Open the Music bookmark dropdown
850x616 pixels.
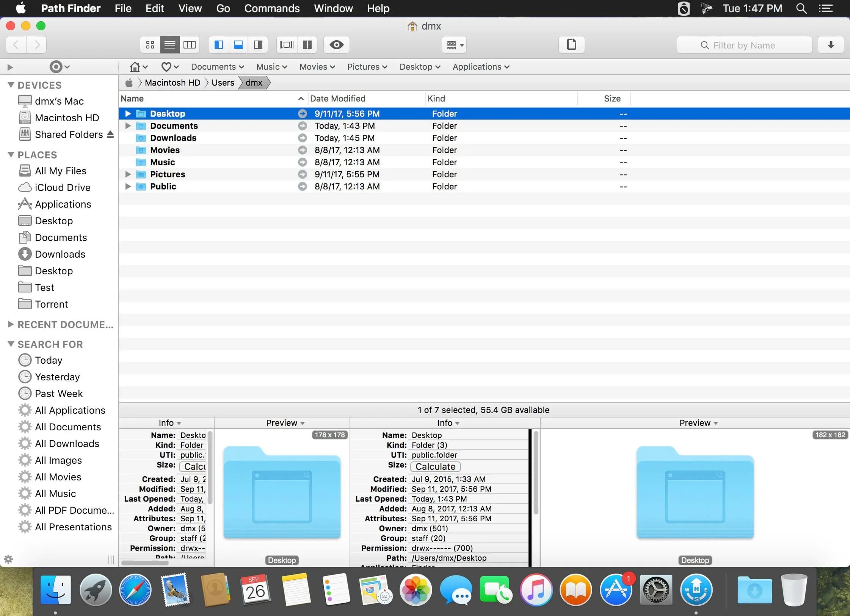click(272, 67)
